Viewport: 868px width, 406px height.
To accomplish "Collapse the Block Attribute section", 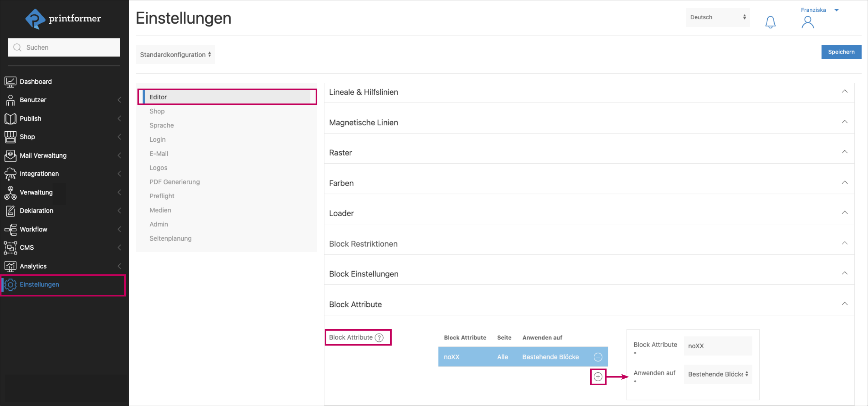I will point(844,304).
